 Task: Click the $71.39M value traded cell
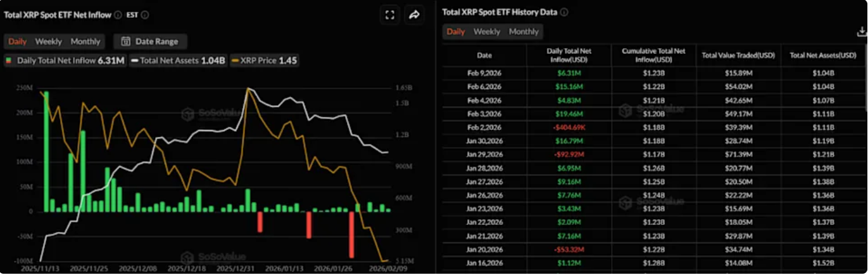[738, 155]
